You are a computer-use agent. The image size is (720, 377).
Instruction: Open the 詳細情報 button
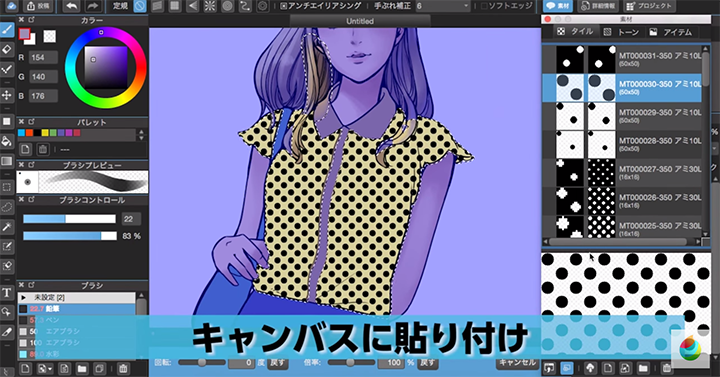click(x=598, y=6)
